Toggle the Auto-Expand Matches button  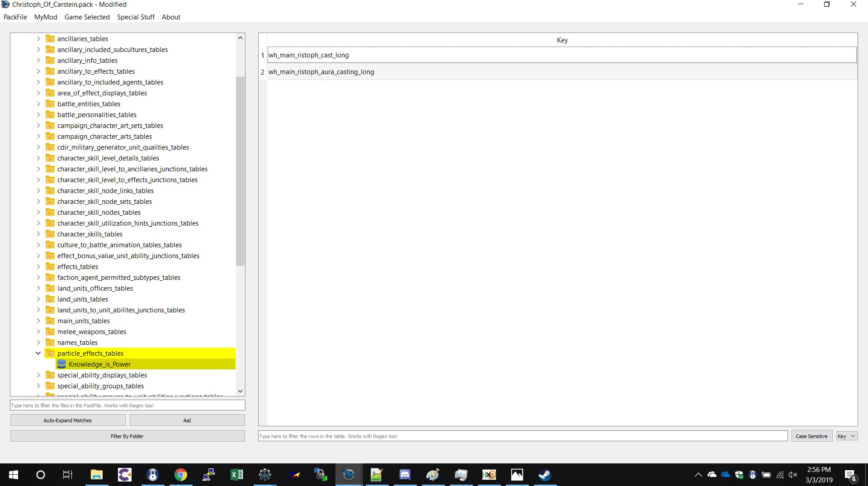click(68, 420)
